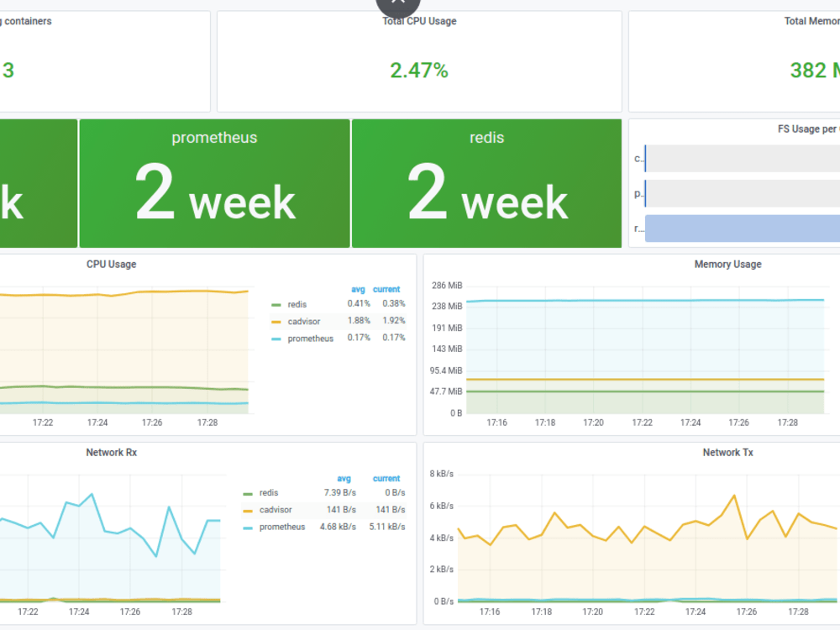Click the close button at top center
The width and height of the screenshot is (840, 630).
click(x=398, y=4)
